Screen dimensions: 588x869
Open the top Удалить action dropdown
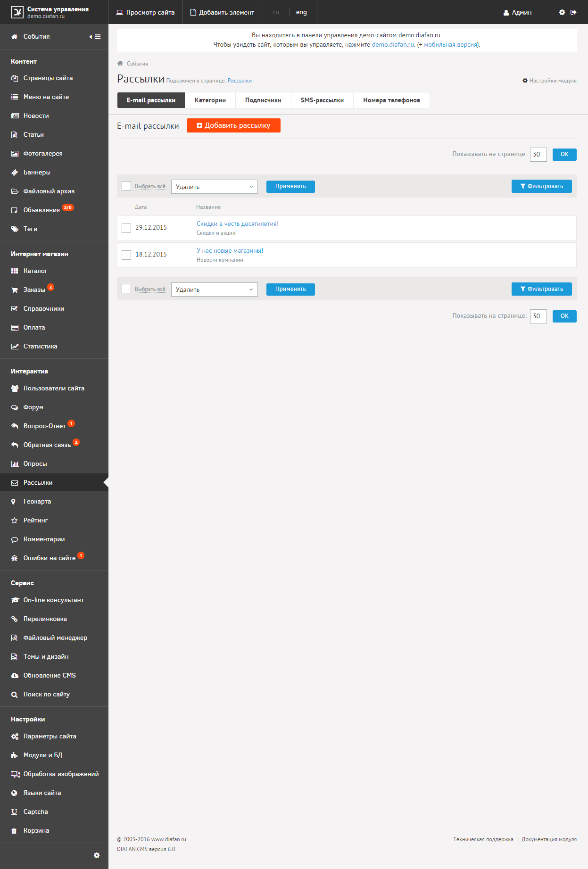[x=215, y=187]
